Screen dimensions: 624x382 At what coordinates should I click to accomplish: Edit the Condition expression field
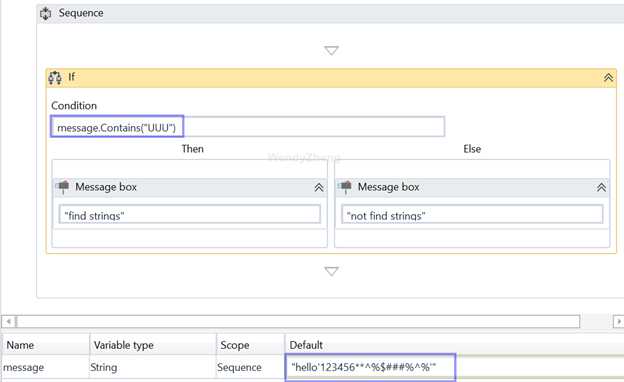pyautogui.click(x=248, y=127)
